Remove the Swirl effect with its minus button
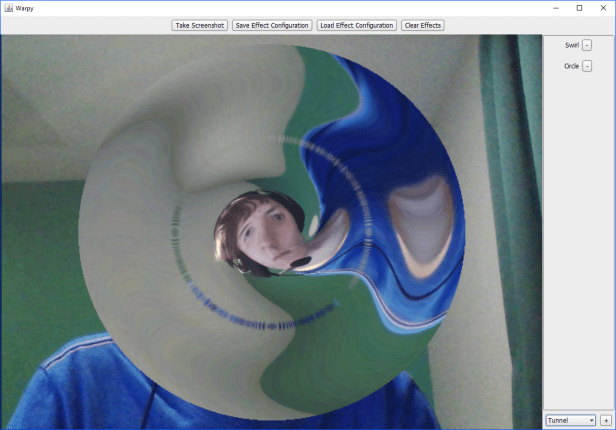Image resolution: width=616 pixels, height=430 pixels. pyautogui.click(x=587, y=45)
